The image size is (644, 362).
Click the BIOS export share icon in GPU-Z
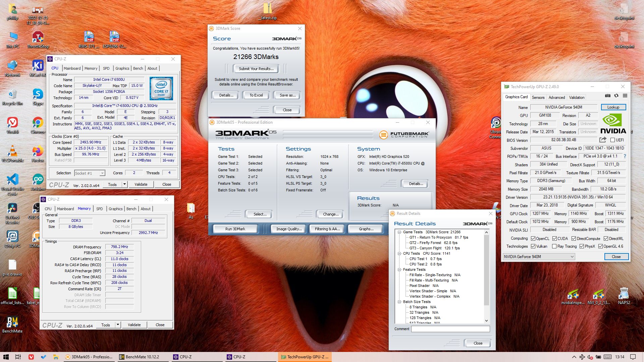(603, 140)
